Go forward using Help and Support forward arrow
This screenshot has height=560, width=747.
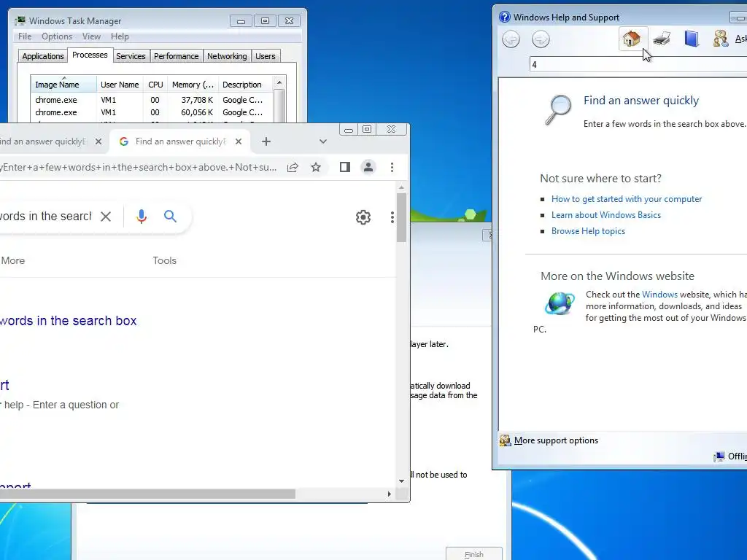click(541, 39)
